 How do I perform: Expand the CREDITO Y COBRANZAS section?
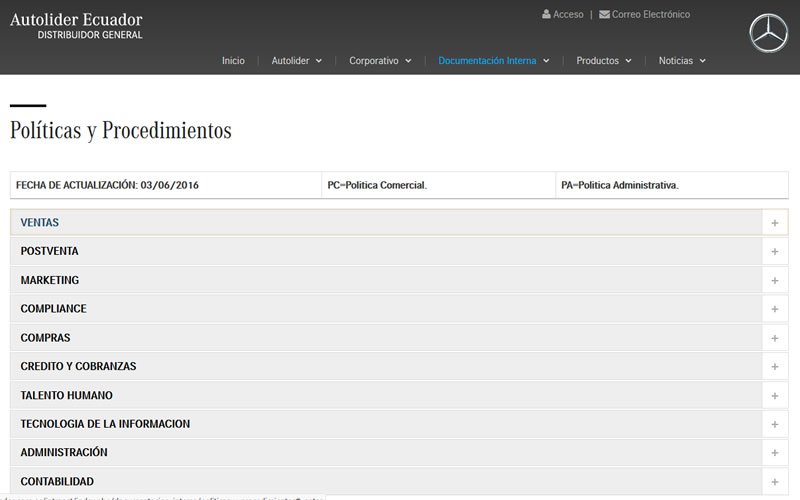pos(78,367)
